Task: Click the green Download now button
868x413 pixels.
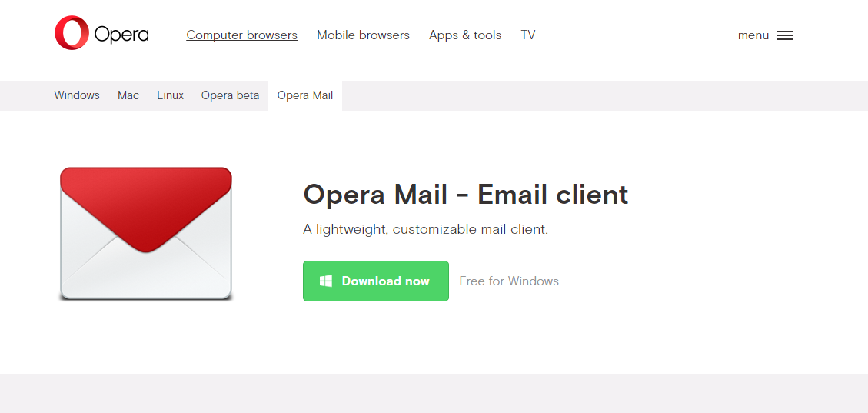Action: point(376,281)
